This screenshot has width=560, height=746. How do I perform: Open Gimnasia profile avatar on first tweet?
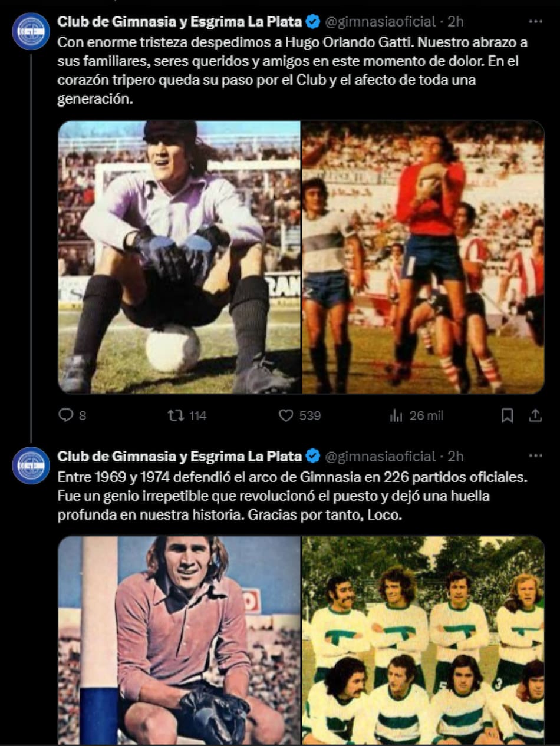point(31,31)
